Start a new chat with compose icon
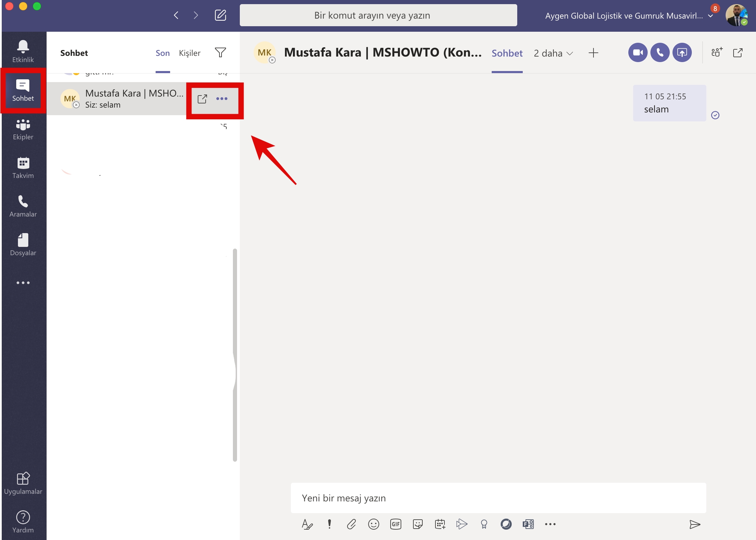This screenshot has width=756, height=540. point(220,15)
